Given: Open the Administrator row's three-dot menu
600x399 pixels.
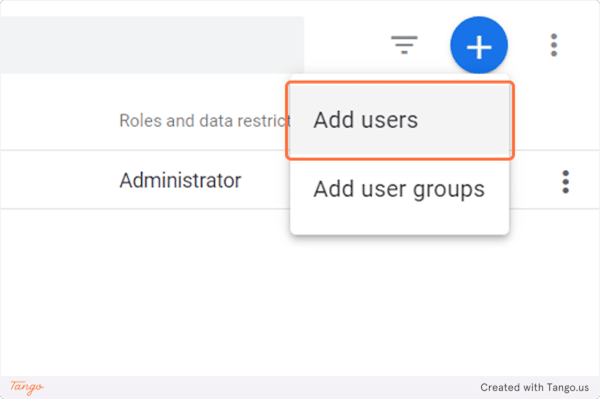Looking at the screenshot, I should tap(565, 182).
